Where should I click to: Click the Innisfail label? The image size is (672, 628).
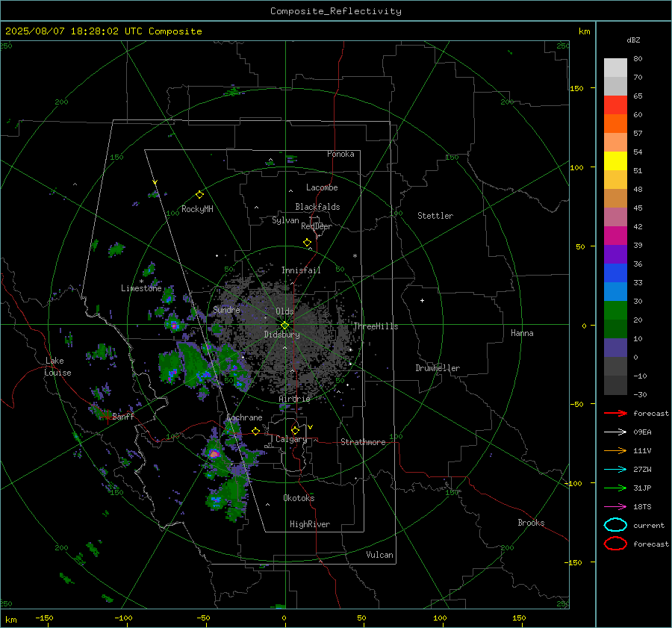pos(301,270)
